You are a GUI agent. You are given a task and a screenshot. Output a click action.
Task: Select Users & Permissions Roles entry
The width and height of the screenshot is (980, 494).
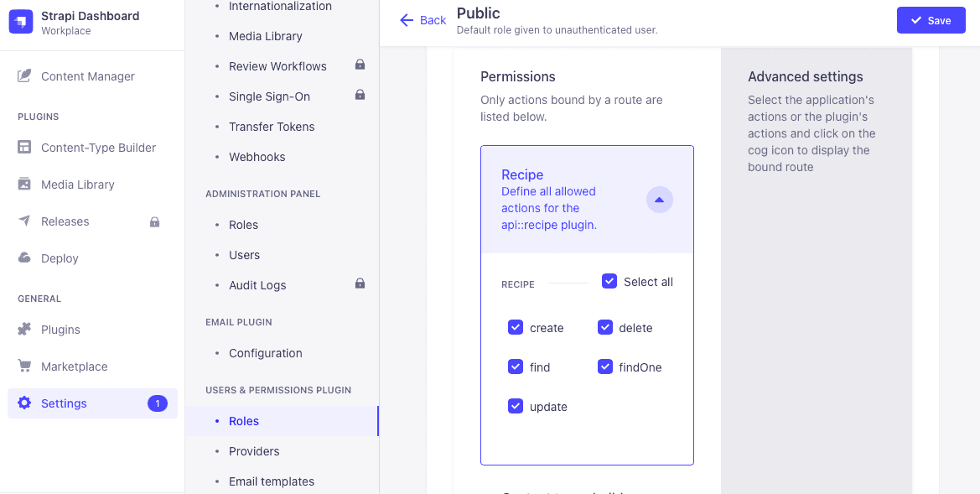[282, 421]
